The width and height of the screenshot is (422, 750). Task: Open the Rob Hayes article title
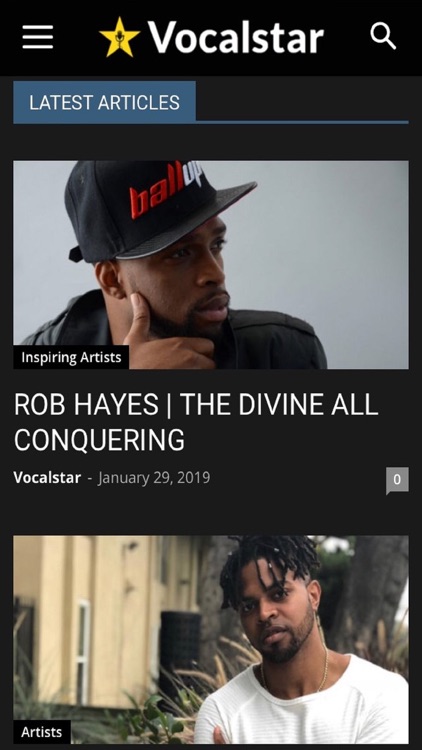point(196,422)
